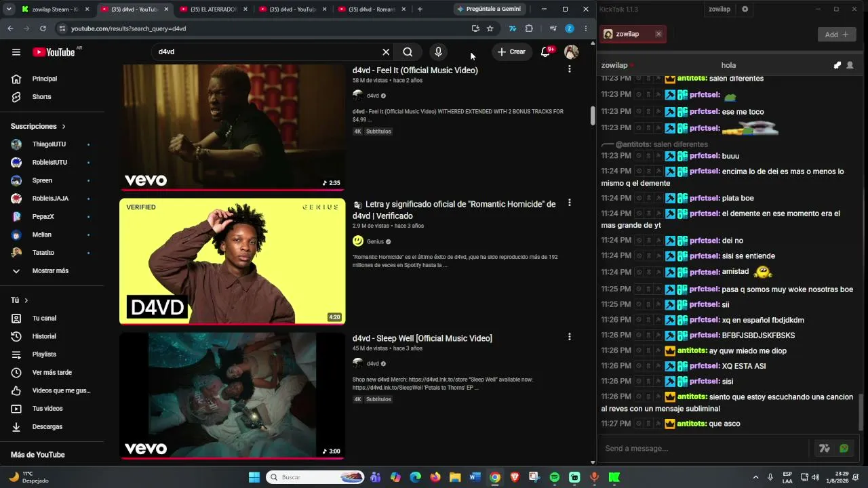Open Spotify from the taskbar
This screenshot has height=488, width=868.
[555, 477]
